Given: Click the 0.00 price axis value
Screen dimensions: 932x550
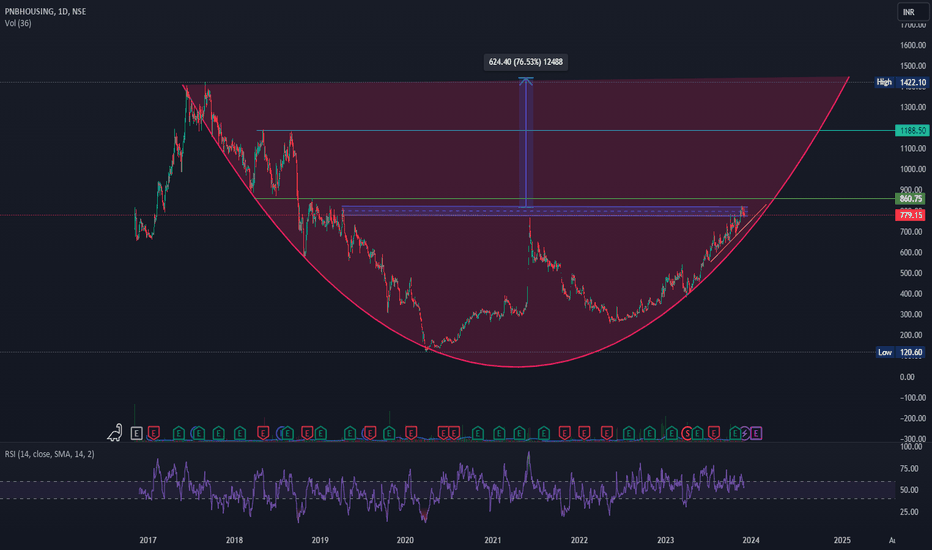Looking at the screenshot, I should tap(907, 376).
